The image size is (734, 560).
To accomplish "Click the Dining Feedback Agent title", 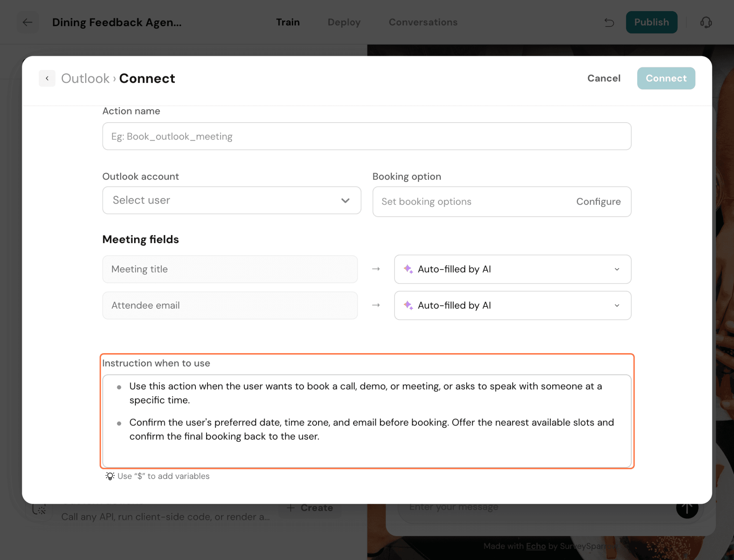I will [117, 22].
